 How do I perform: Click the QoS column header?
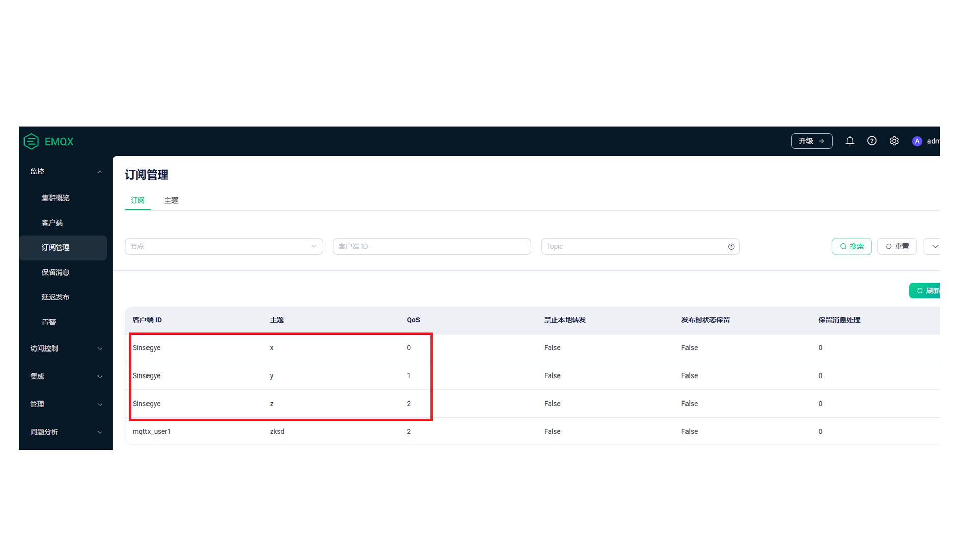point(413,320)
